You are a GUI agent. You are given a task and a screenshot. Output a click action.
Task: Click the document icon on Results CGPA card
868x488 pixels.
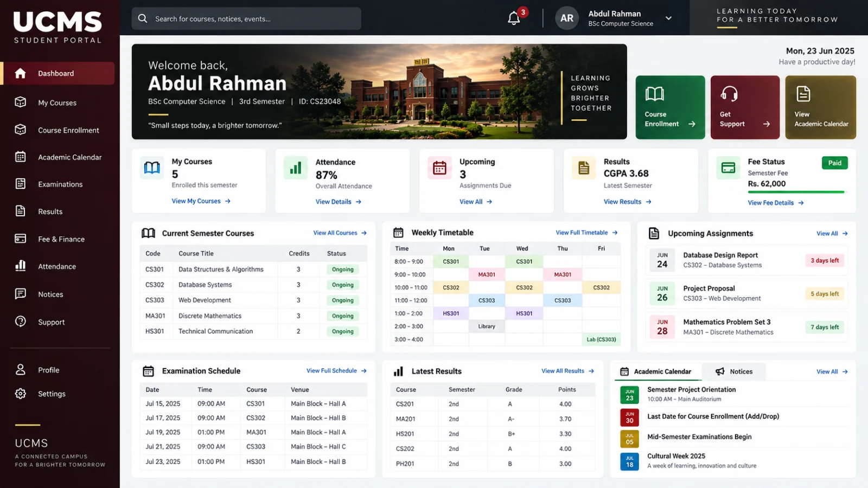click(x=584, y=168)
